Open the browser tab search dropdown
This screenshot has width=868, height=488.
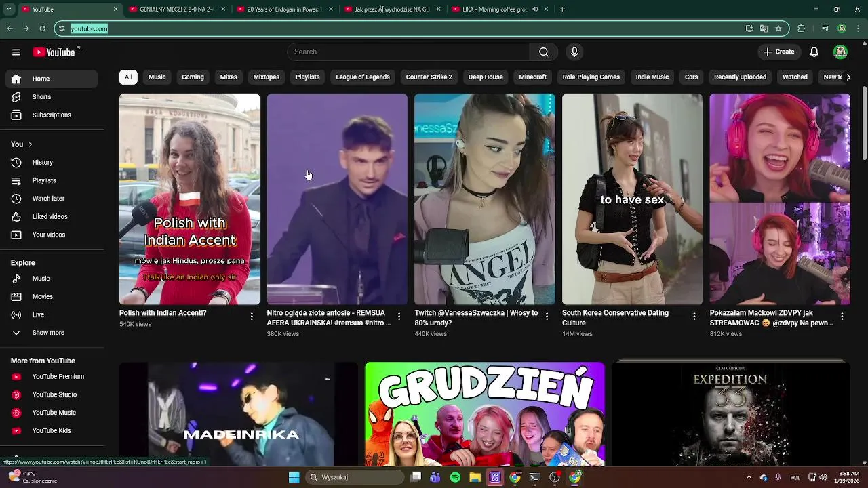[7, 9]
